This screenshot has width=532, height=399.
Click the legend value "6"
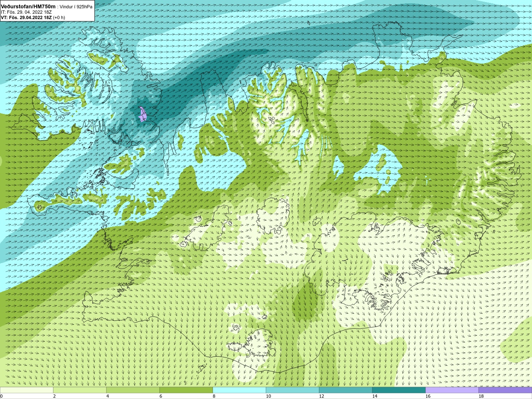pos(161,396)
